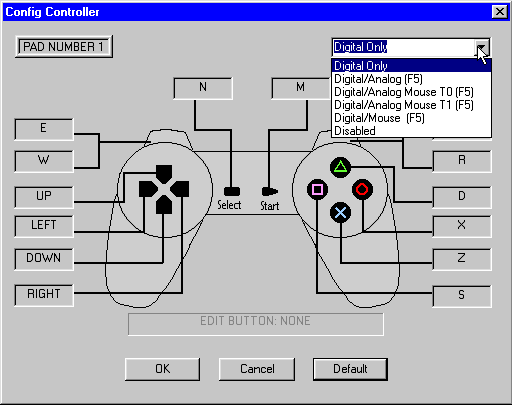Close the Config Controller window
This screenshot has height=405, width=512.
click(x=500, y=12)
